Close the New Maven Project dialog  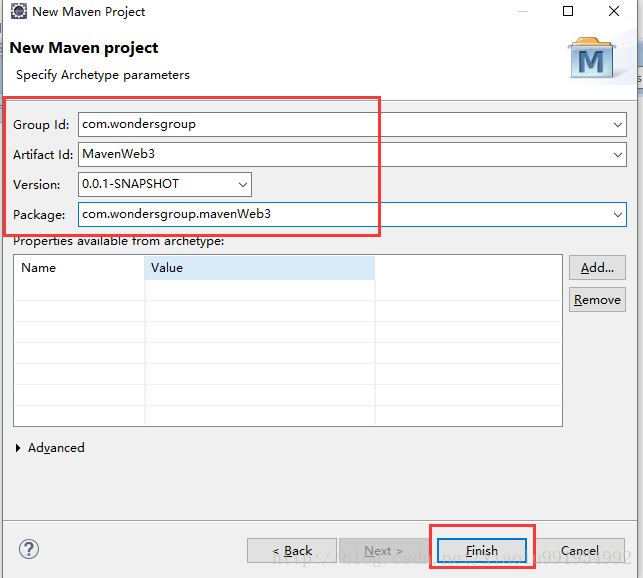pyautogui.click(x=614, y=11)
